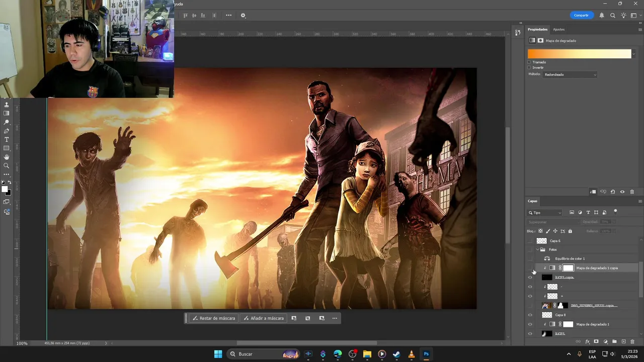Toggle the layer filtering switch
644x362 pixels.
coord(615,212)
